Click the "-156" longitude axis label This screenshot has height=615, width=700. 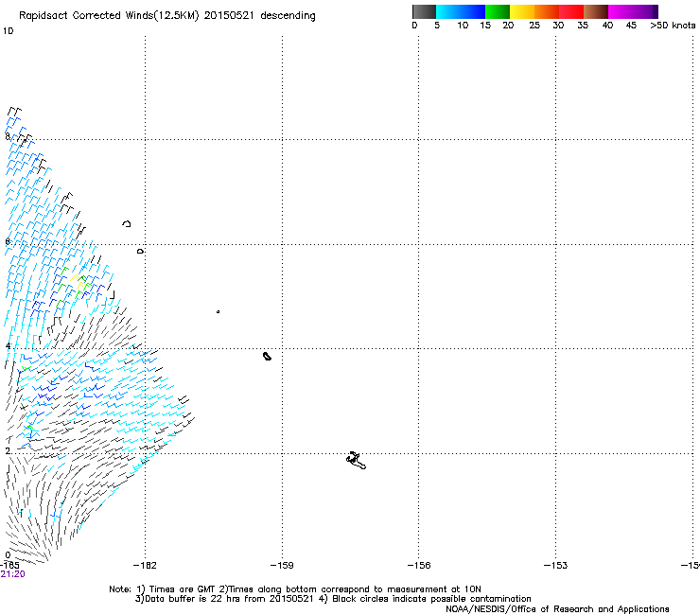(419, 566)
